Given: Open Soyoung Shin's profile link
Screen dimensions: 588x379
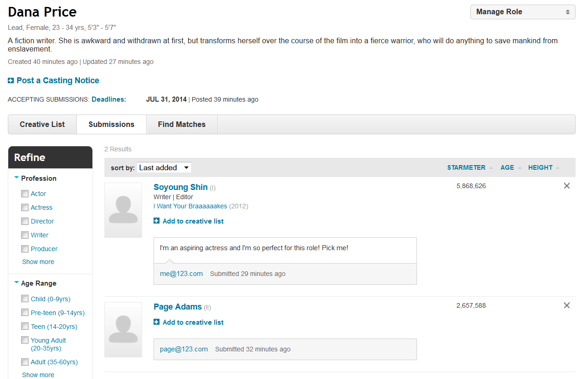Looking at the screenshot, I should click(180, 187).
